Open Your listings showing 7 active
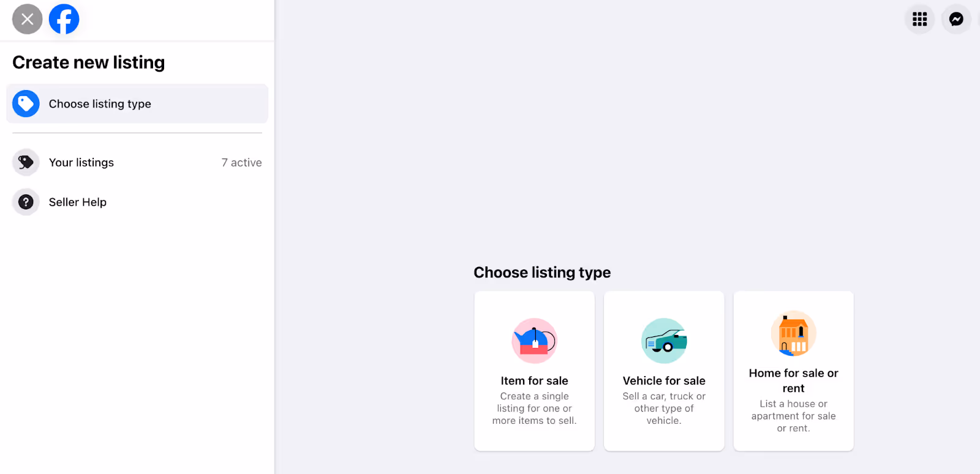This screenshot has height=474, width=980. tap(81, 162)
